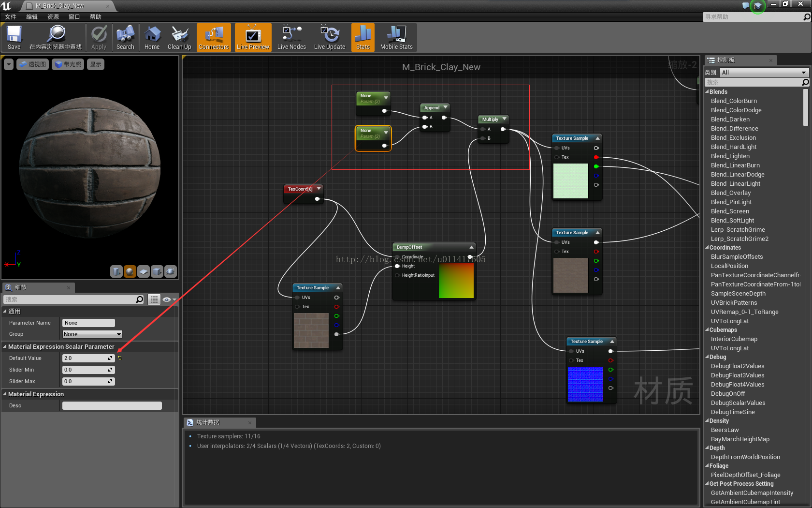Save the M_Brick_Clay_New material
This screenshot has height=508, width=812.
[x=14, y=37]
